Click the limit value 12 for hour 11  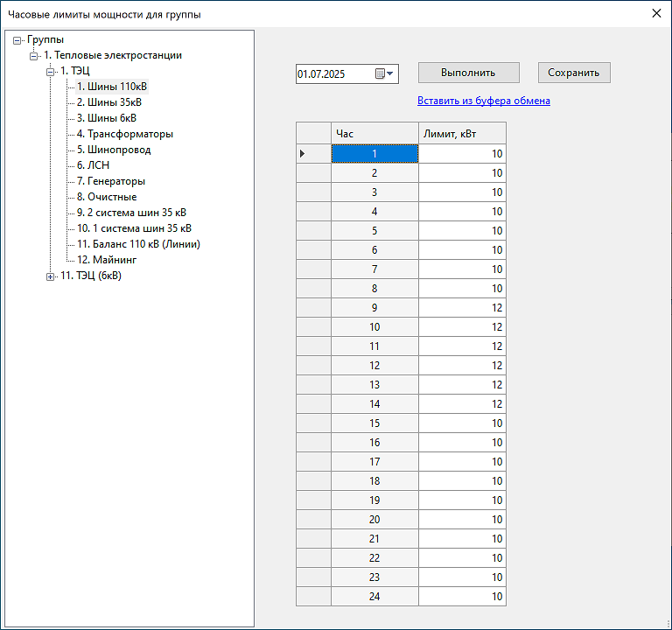pos(462,346)
